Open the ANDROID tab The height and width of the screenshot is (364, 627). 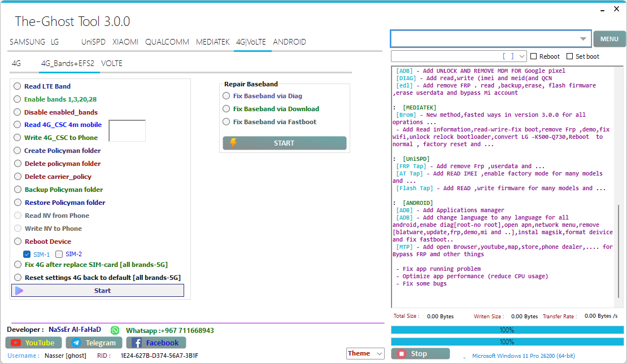[x=290, y=42]
